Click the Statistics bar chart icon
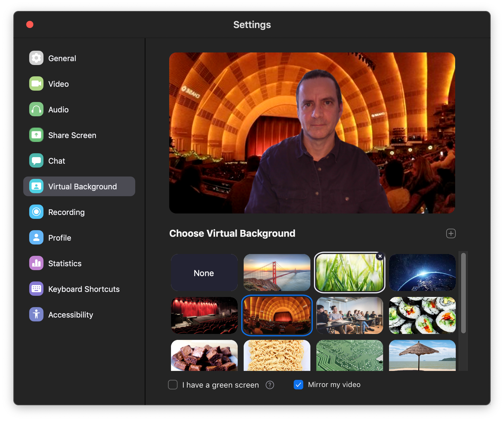Viewport: 504px width, 421px height. click(x=36, y=263)
